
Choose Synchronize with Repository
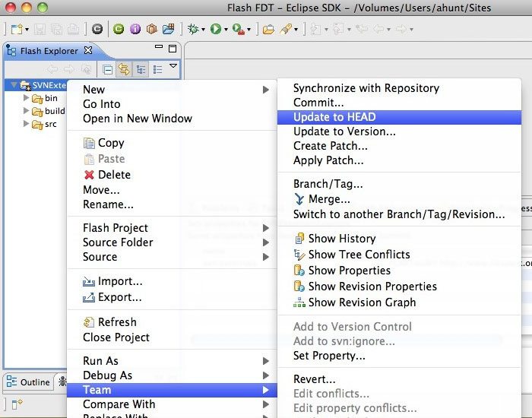click(399, 88)
